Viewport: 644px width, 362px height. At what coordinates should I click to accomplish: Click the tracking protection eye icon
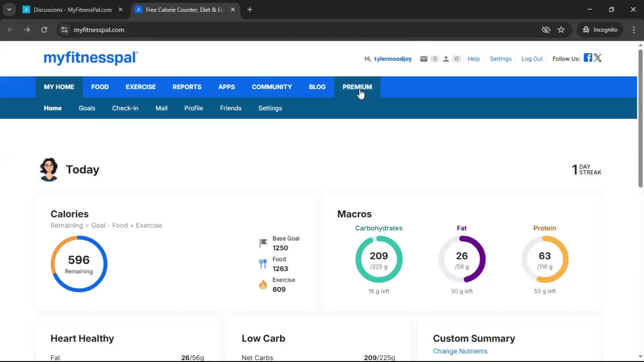(x=546, y=30)
